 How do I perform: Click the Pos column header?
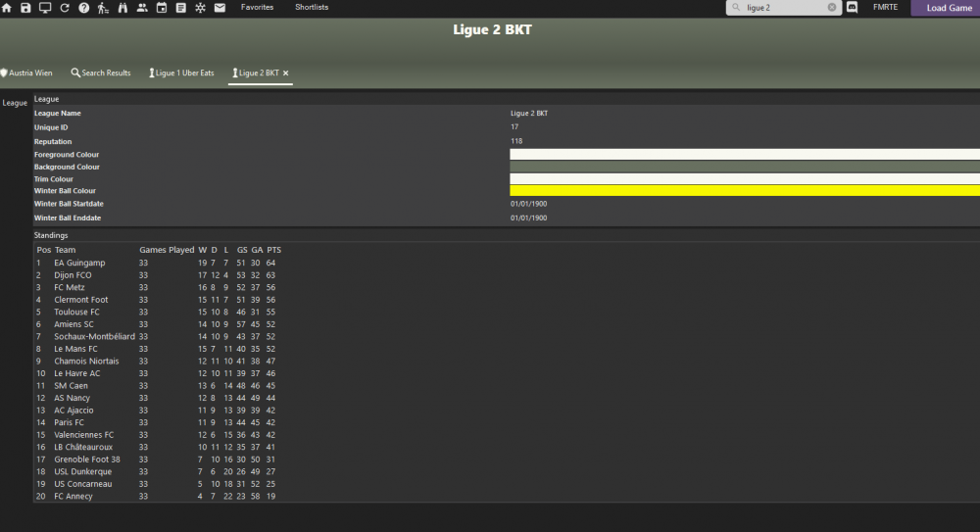44,250
